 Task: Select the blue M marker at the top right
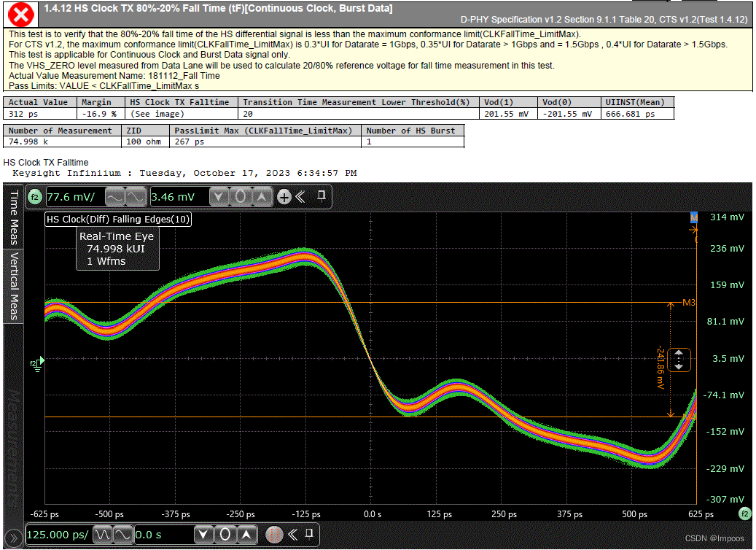tap(694, 217)
